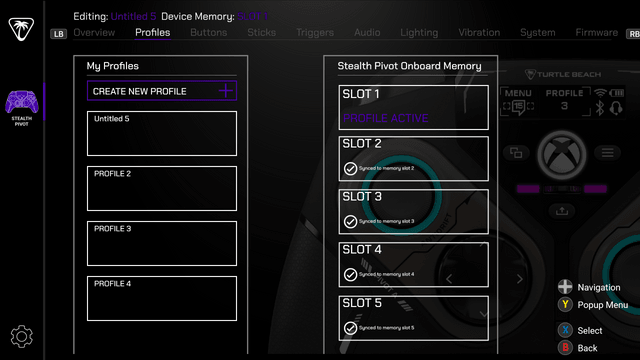The height and width of the screenshot is (360, 640).
Task: Click the plus icon to create profile
Action: point(226,91)
